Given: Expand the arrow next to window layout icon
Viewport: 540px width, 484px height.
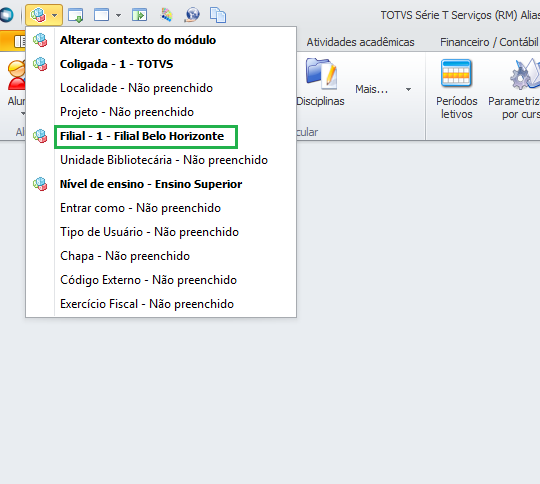Looking at the screenshot, I should coord(118,16).
